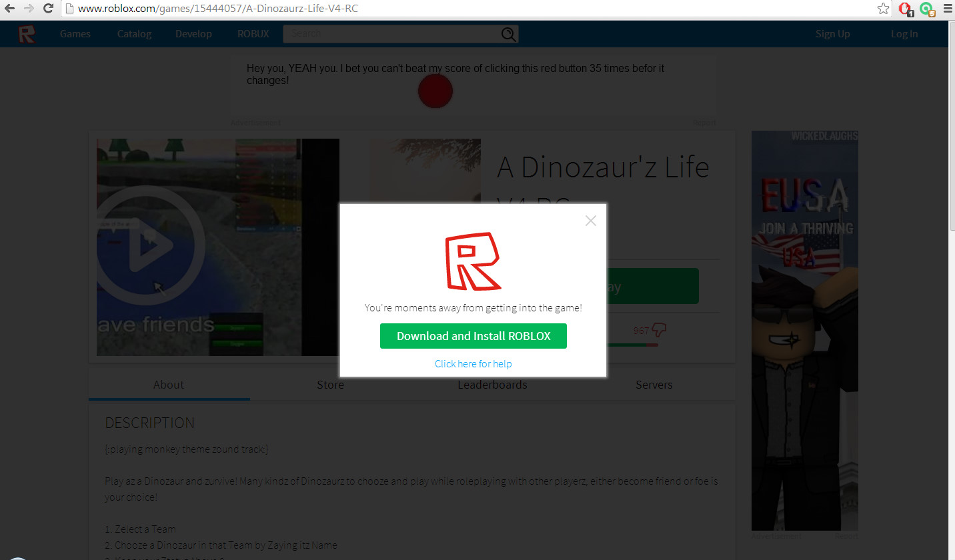The height and width of the screenshot is (560, 955).
Task: Switch to the About tab
Action: coord(169,385)
